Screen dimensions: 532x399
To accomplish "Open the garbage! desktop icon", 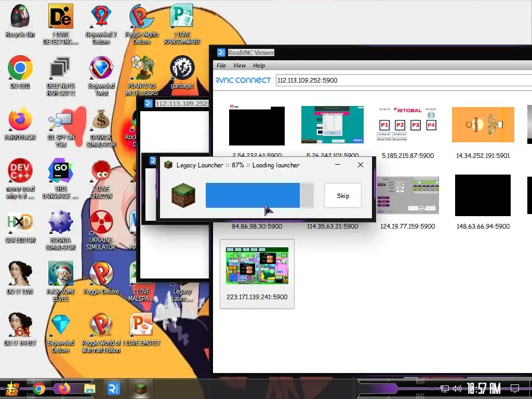I will (182, 72).
